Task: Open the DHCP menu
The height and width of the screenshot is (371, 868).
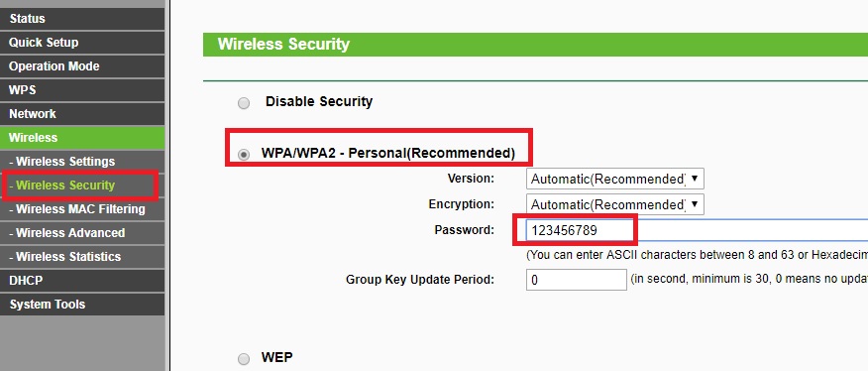Action: [82, 281]
